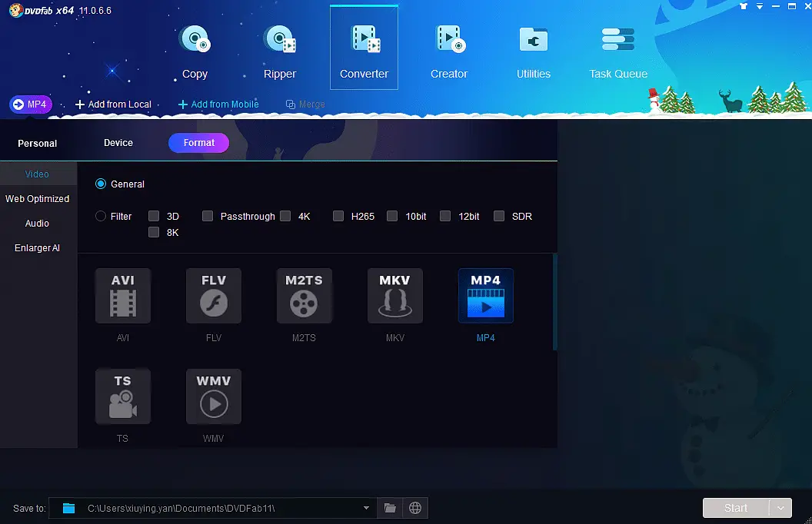This screenshot has height=524, width=812.
Task: Check the 12bit option
Action: 445,216
